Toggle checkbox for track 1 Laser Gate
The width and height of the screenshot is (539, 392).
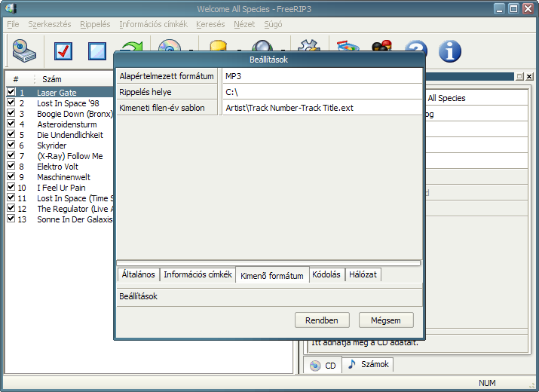[x=11, y=92]
